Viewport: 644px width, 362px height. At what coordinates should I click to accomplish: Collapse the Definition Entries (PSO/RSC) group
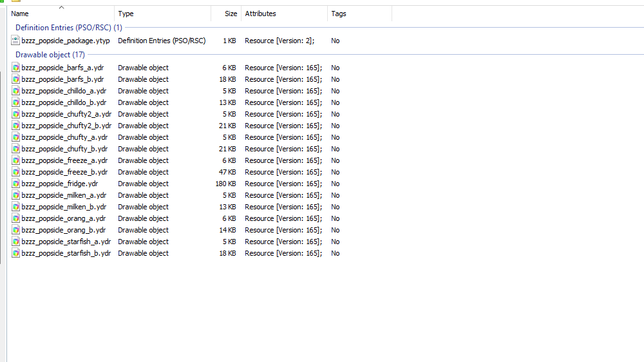pyautogui.click(x=68, y=28)
